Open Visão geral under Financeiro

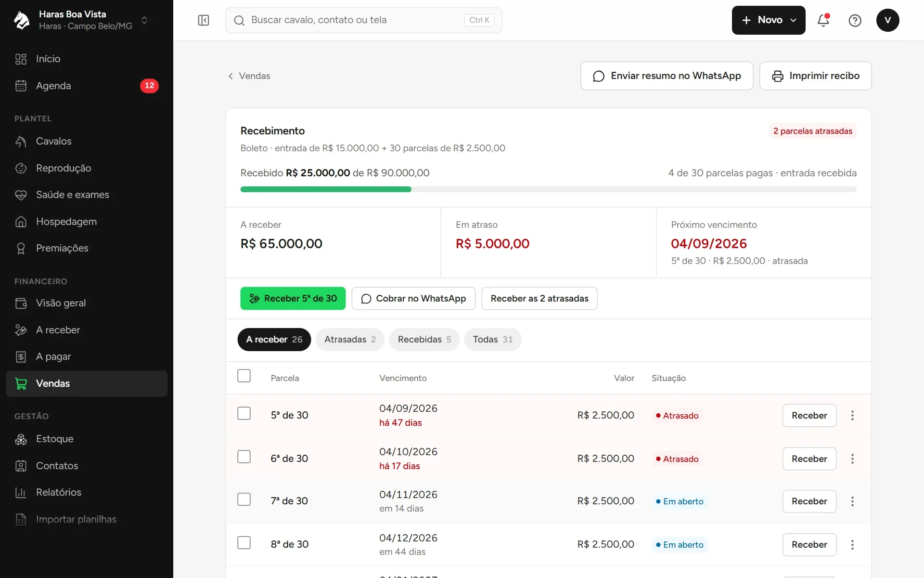tap(87, 303)
